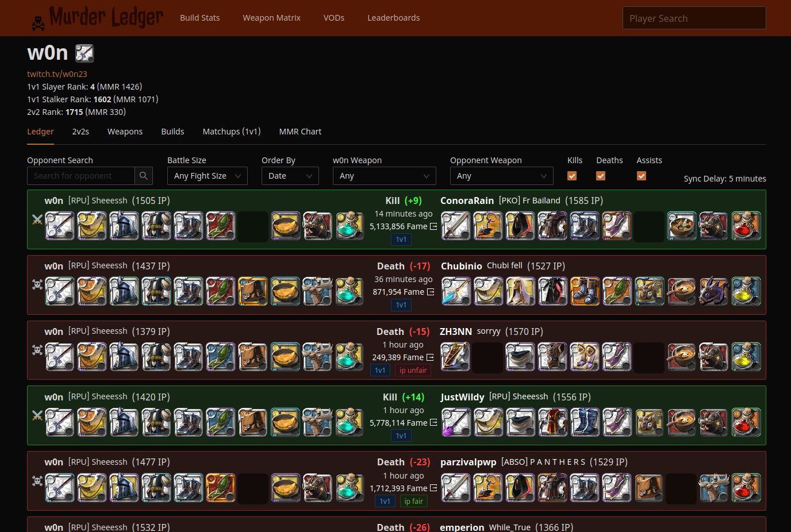This screenshot has width=791, height=532.
Task: Open Weapon Matrix in the top menu
Action: [271, 18]
